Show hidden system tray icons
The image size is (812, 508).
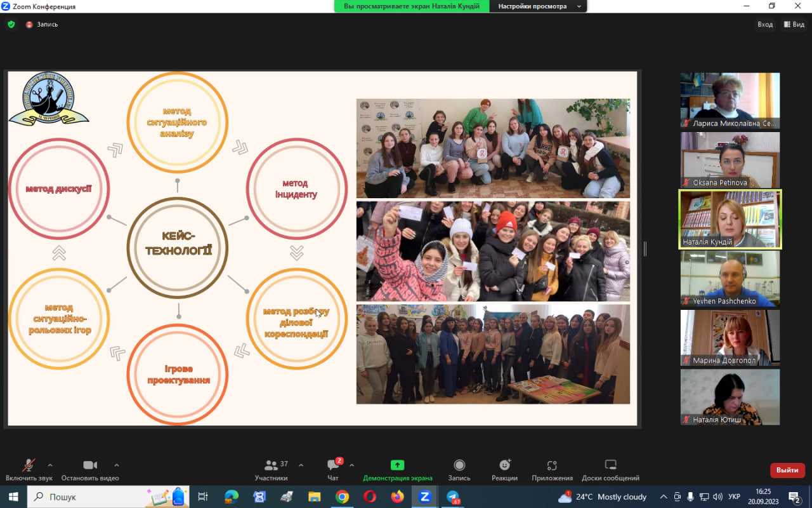click(x=664, y=497)
